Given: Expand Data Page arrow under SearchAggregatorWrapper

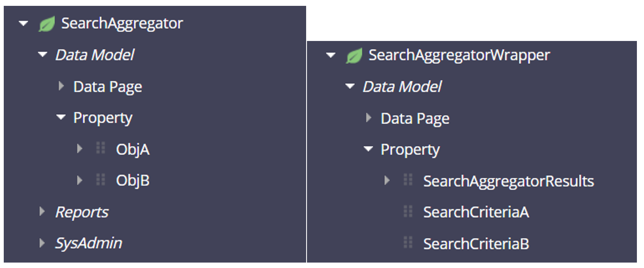Looking at the screenshot, I should pyautogui.click(x=368, y=118).
